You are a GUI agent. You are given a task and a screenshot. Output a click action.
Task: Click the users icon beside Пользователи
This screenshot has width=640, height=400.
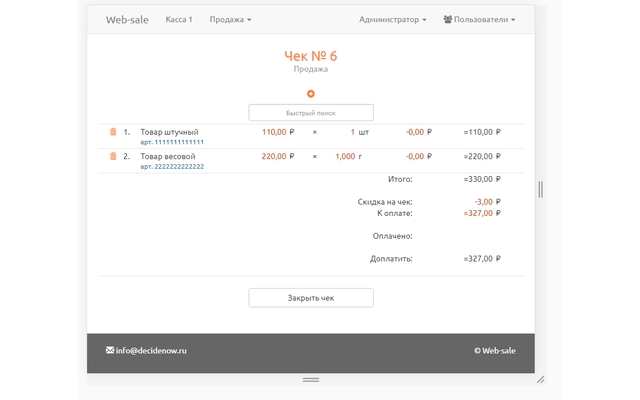448,19
